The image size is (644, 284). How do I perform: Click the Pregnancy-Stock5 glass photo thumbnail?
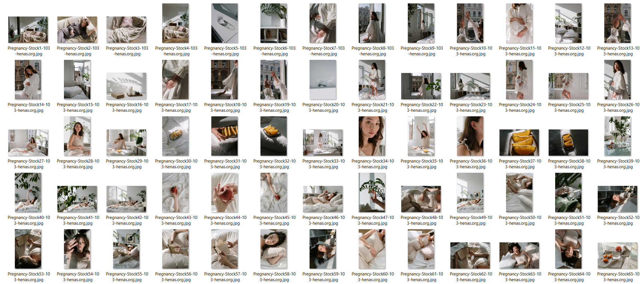(224, 23)
